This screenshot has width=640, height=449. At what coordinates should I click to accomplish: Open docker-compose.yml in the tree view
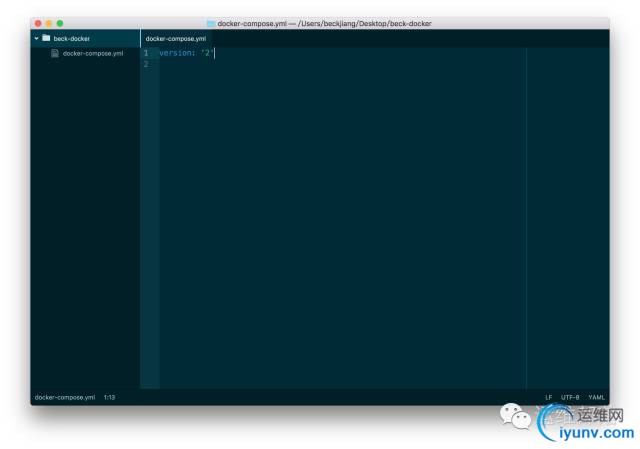(x=93, y=53)
